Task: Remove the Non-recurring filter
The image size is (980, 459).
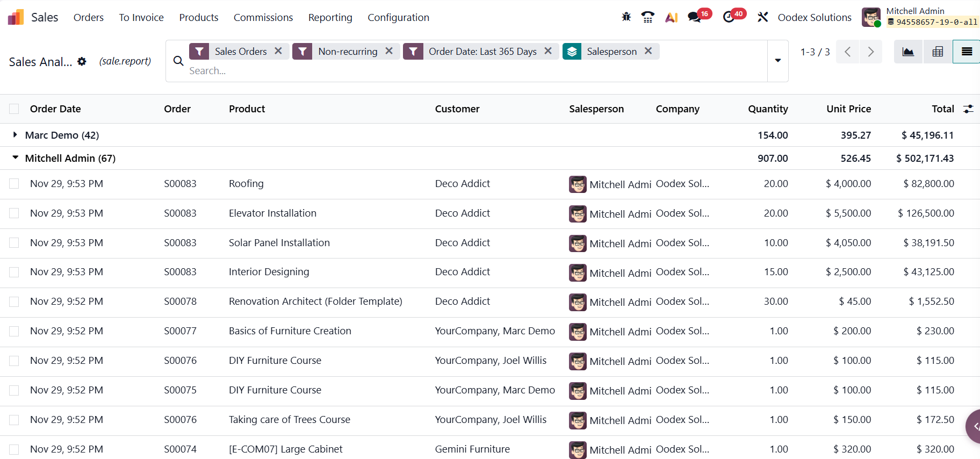Action: [389, 51]
